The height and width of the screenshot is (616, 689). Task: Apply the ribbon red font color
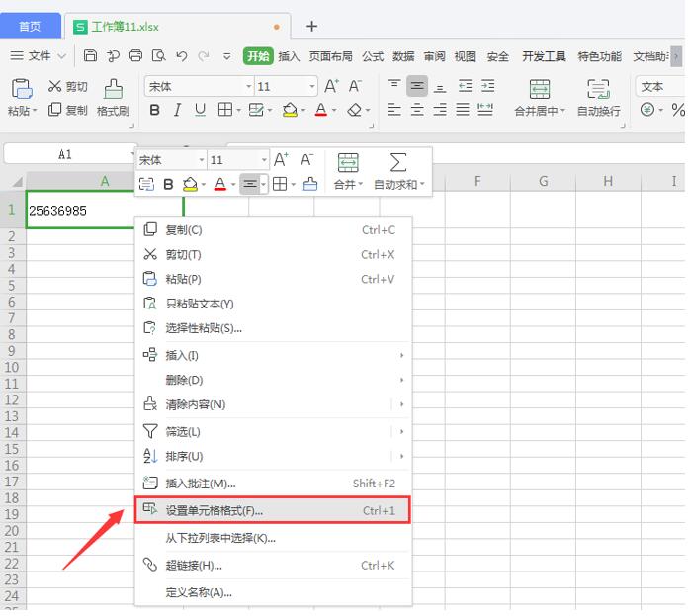[x=321, y=110]
